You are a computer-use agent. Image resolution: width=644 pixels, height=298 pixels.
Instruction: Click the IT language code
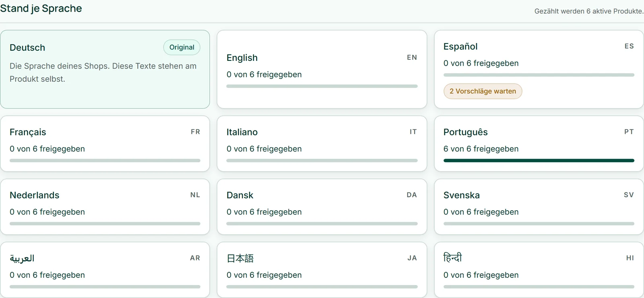click(413, 132)
